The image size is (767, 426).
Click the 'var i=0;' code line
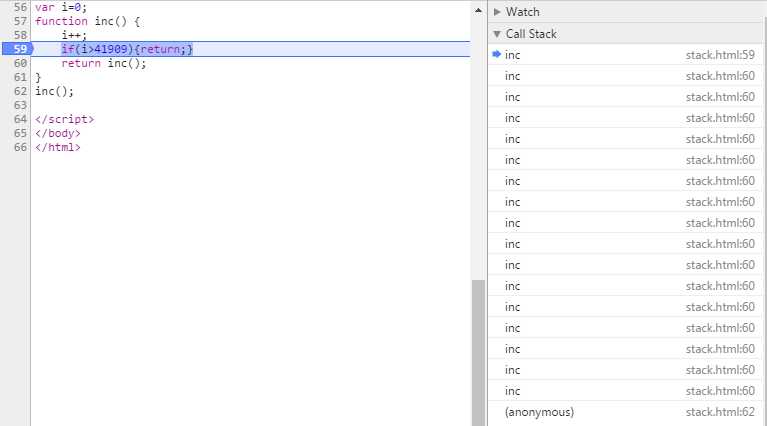click(61, 7)
